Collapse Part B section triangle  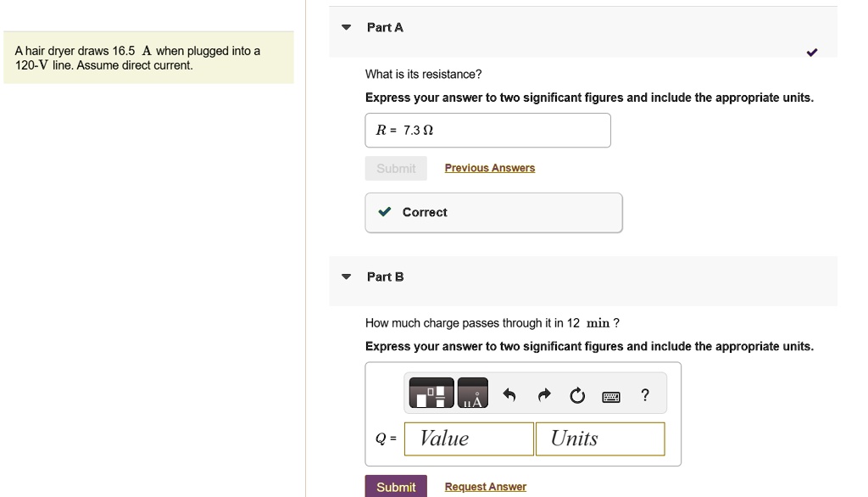pos(347,276)
